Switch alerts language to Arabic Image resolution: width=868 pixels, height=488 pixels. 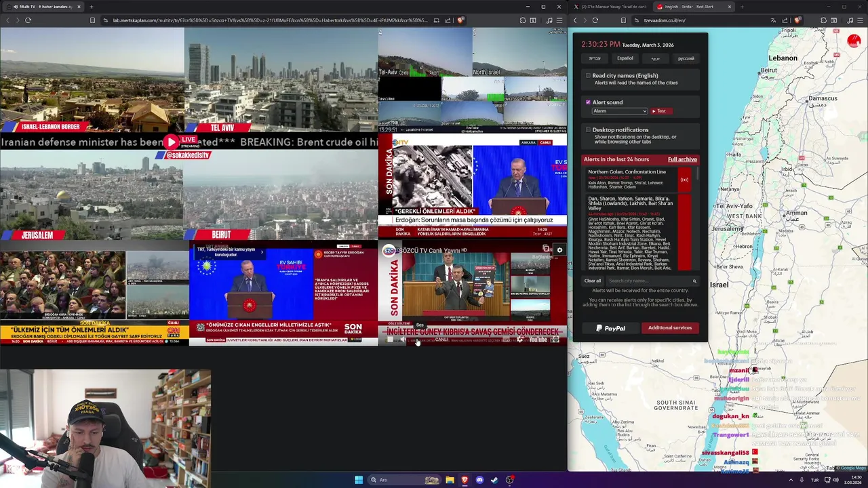[x=655, y=58]
